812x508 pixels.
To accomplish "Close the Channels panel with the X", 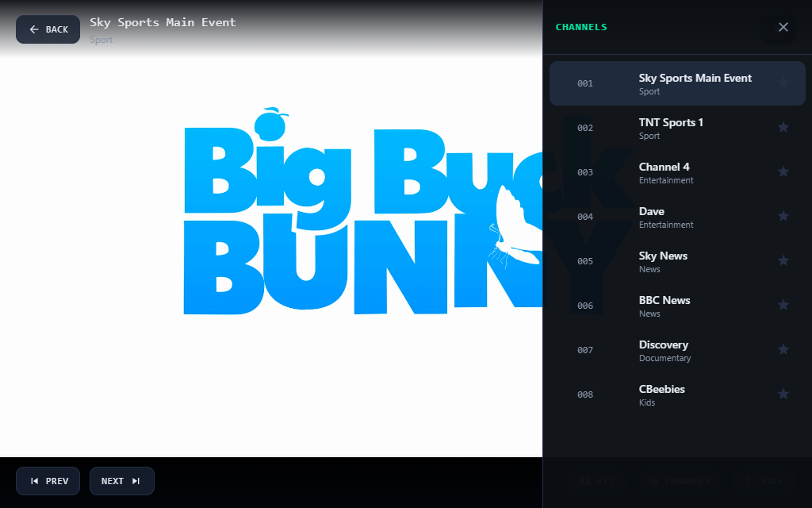I will (783, 27).
